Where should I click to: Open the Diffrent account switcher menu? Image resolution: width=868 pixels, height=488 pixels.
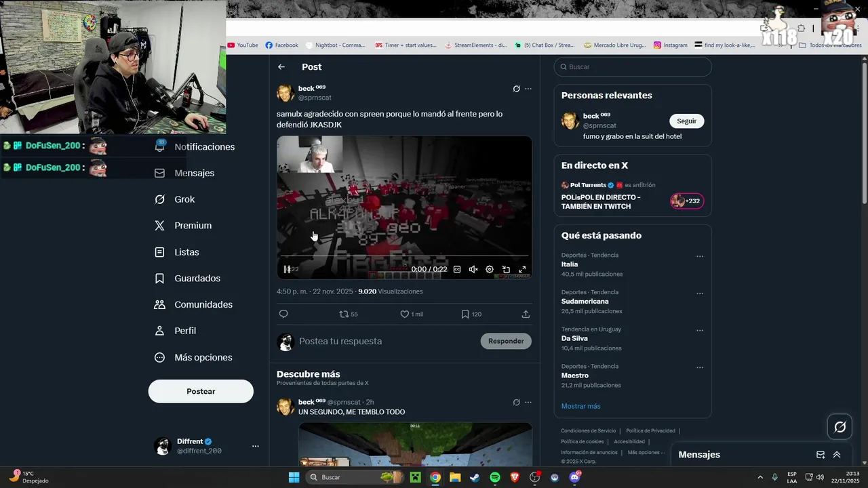pos(207,446)
